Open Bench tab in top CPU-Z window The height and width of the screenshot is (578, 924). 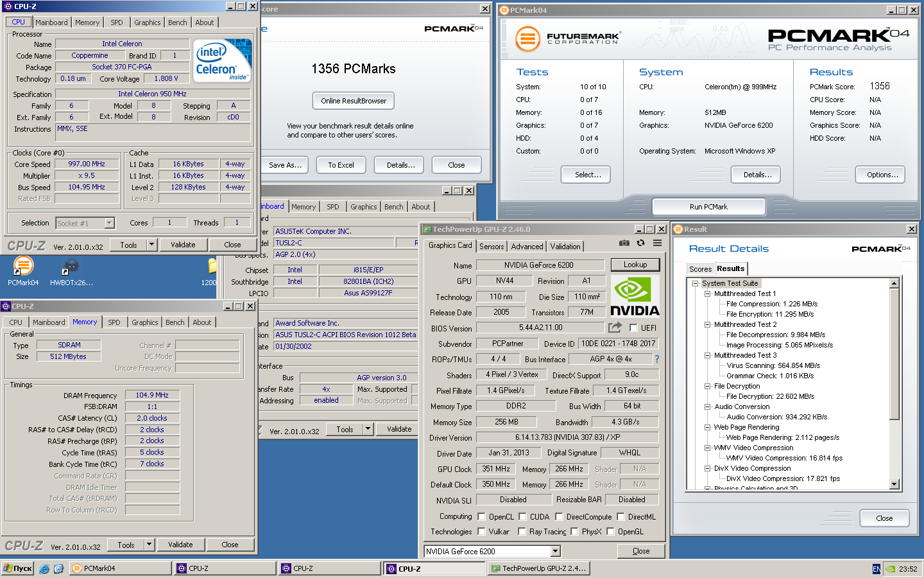(x=178, y=22)
